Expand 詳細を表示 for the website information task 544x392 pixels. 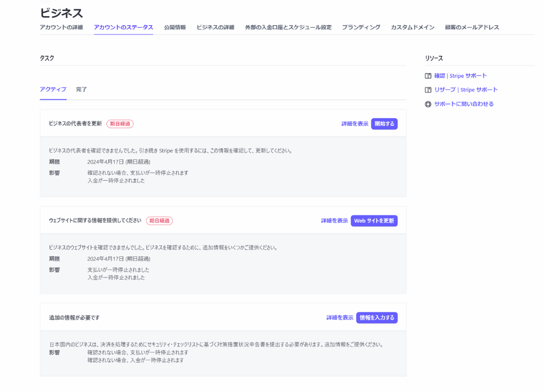tap(334, 221)
